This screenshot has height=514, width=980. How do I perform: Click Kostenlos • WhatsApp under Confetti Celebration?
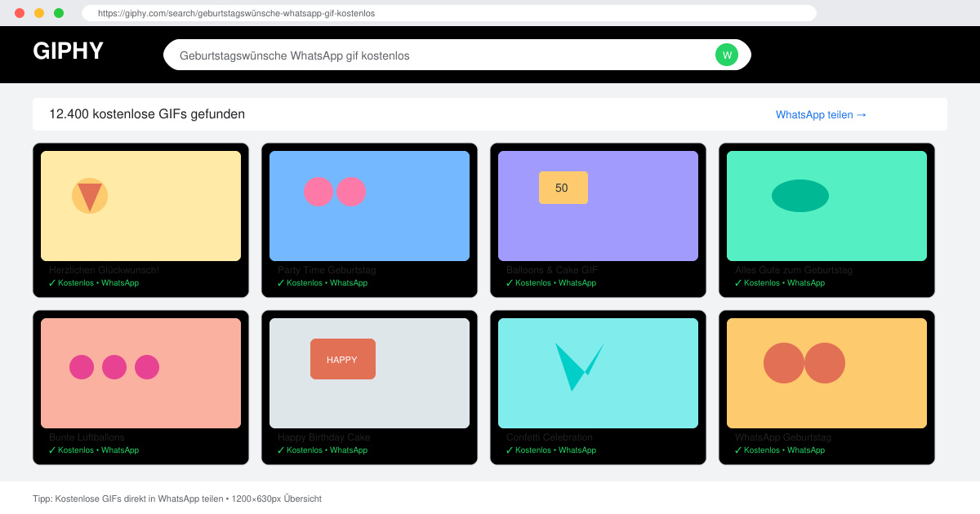click(550, 450)
